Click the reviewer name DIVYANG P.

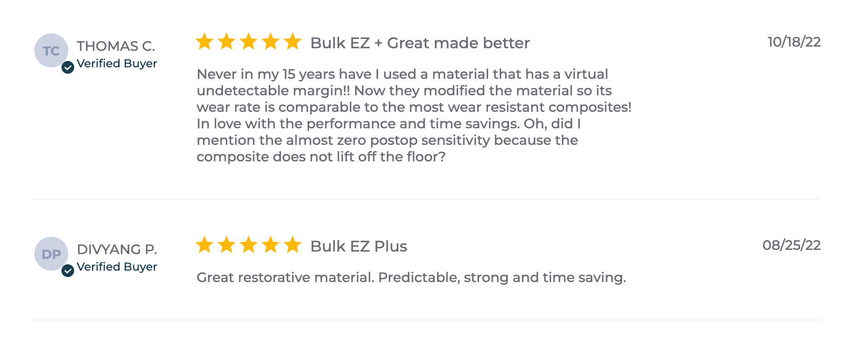[x=117, y=249]
